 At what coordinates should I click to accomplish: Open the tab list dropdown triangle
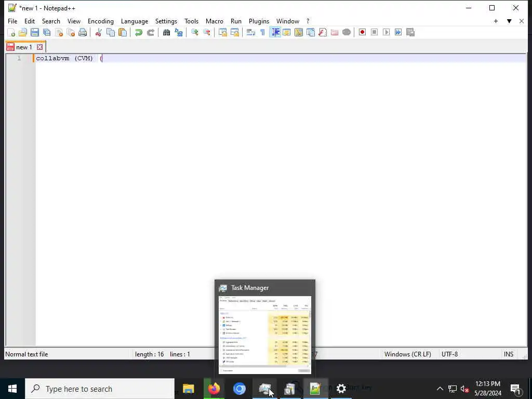[509, 21]
